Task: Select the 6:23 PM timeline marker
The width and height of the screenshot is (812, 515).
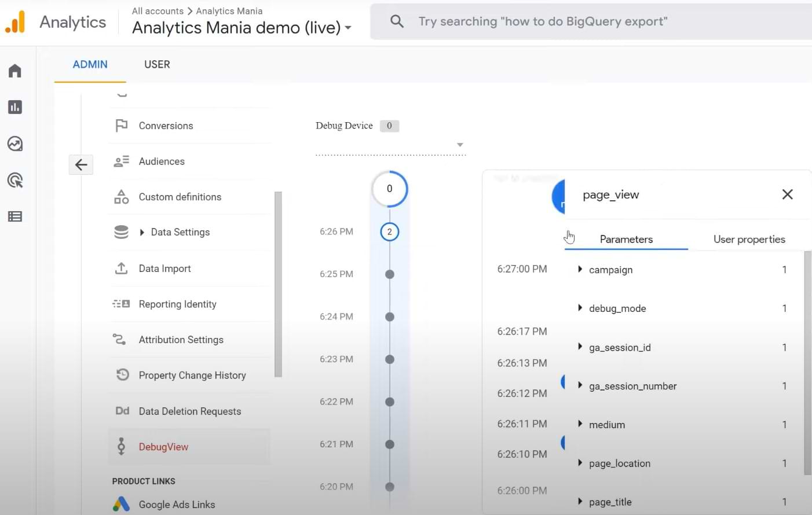Action: coord(389,359)
